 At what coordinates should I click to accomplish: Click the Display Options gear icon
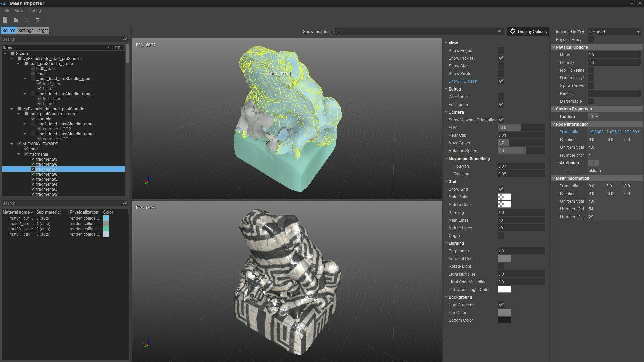point(512,31)
